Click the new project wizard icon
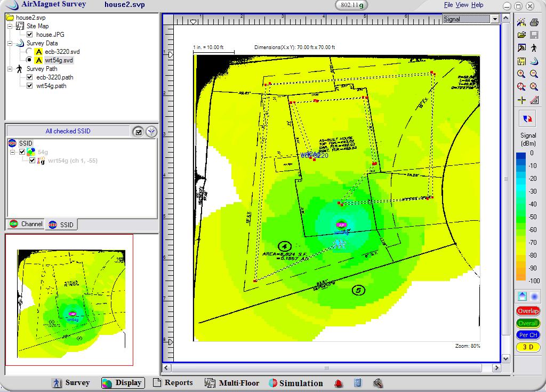Viewport: 546px width, 392px height. pos(521,22)
